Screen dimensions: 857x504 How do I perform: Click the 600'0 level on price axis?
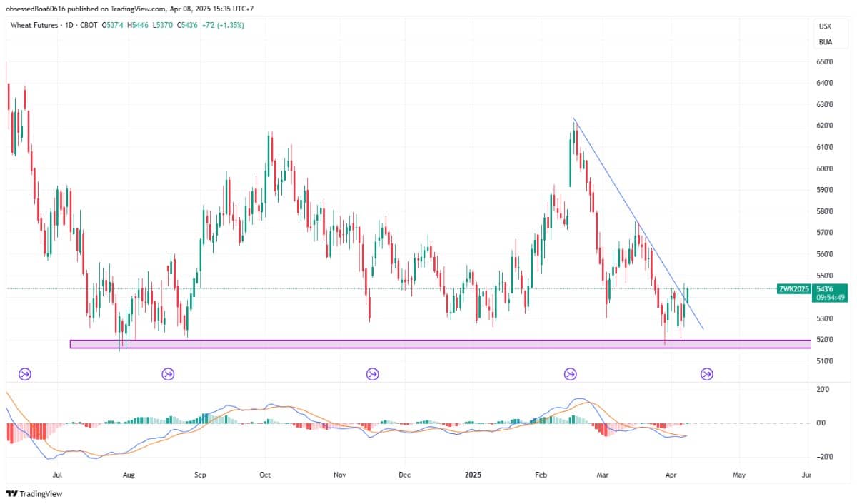[825, 168]
